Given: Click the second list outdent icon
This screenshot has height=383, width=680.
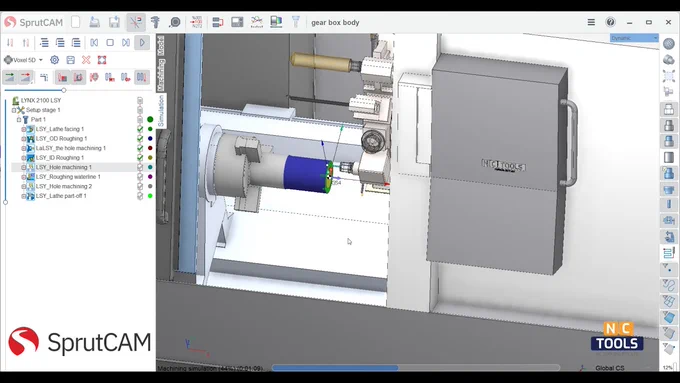Looking at the screenshot, I should (60, 43).
